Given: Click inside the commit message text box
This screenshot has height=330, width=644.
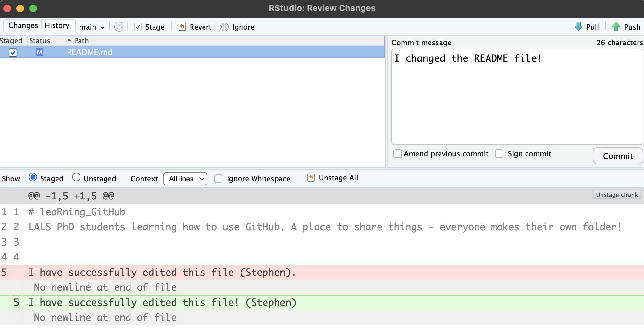Looking at the screenshot, I should point(517,97).
